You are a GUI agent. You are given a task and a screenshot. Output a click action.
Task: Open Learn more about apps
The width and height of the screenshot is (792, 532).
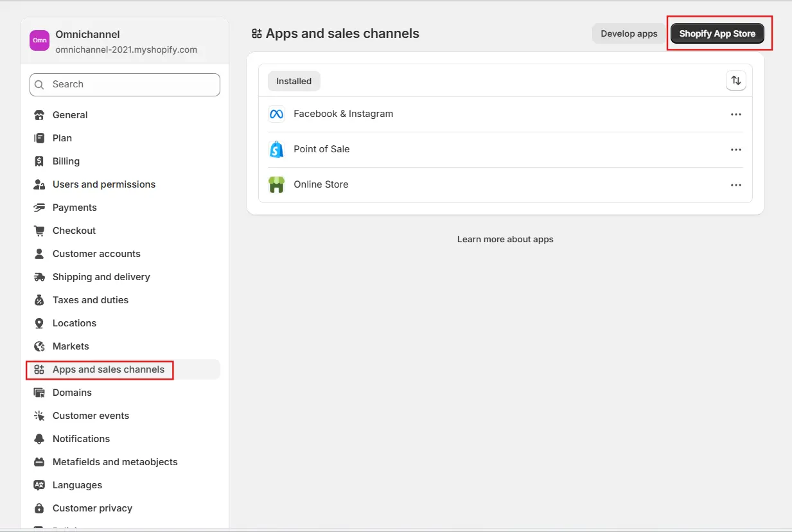[x=505, y=238]
